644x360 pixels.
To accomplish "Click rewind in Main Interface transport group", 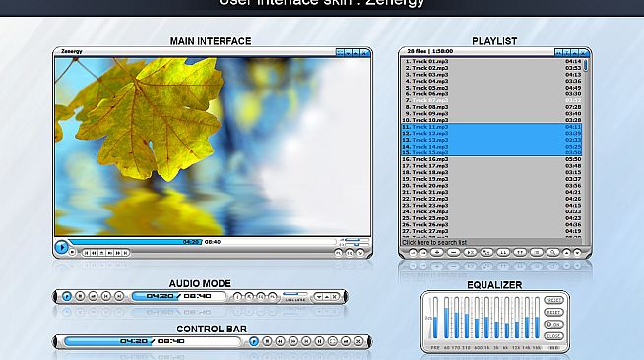I will (x=95, y=253).
